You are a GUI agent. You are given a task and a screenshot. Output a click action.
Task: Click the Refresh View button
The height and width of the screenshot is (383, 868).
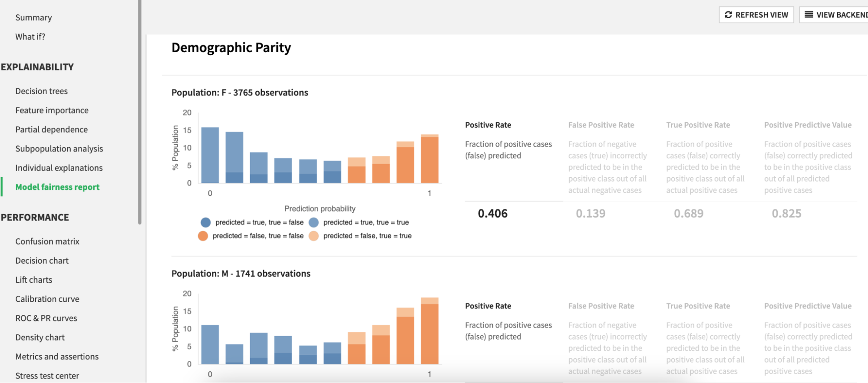pos(756,14)
